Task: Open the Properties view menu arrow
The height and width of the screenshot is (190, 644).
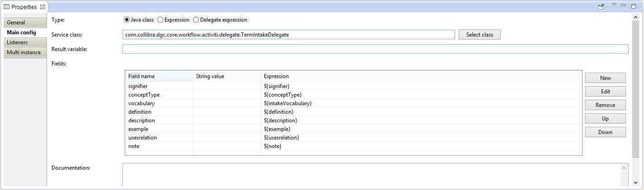Action: pyautogui.click(x=614, y=5)
